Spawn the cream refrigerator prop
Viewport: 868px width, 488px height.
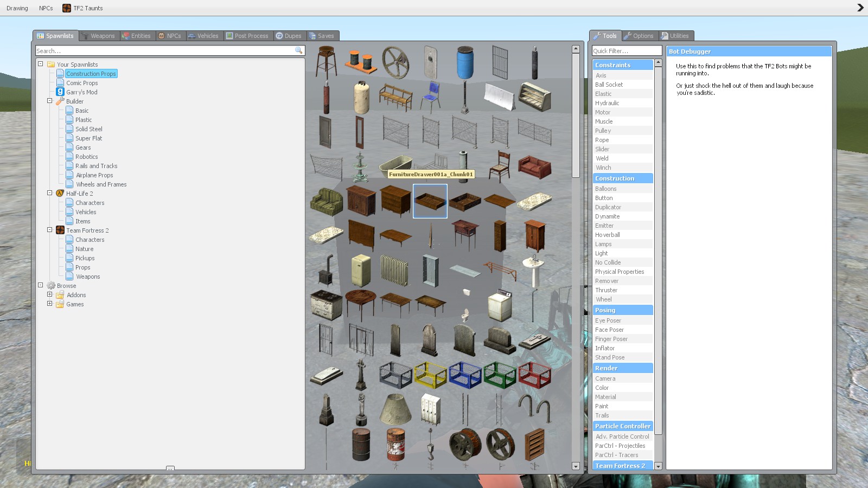[361, 271]
